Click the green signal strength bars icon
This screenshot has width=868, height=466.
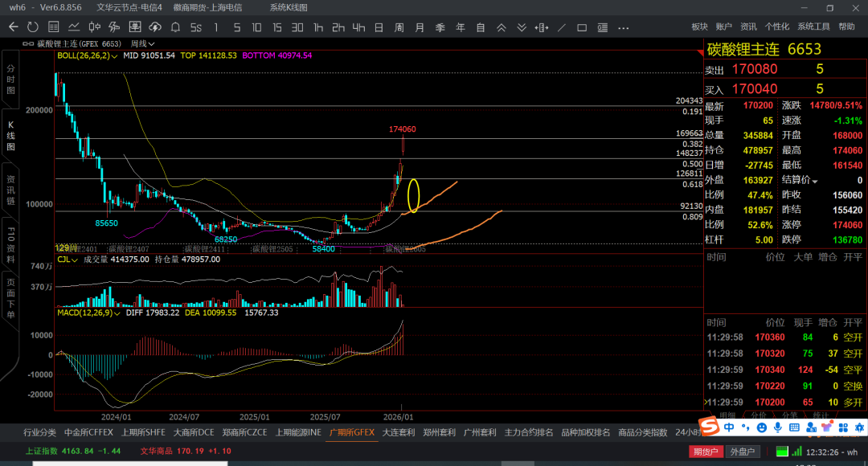(796, 452)
